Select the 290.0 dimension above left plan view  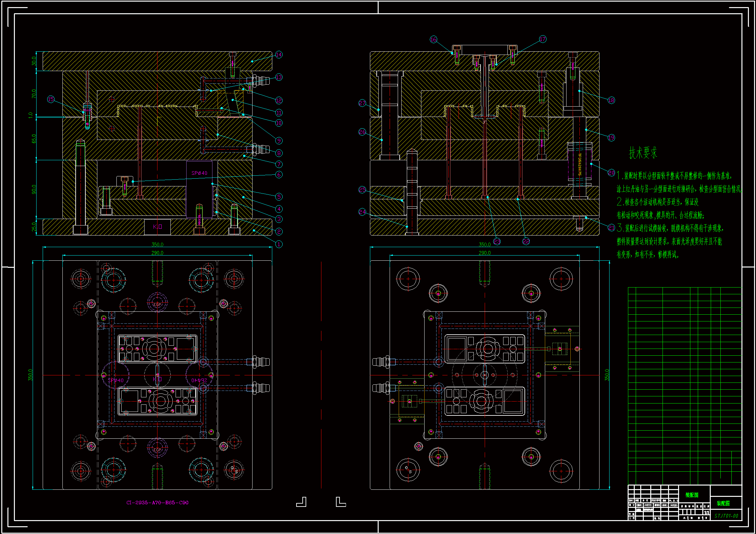157,253
